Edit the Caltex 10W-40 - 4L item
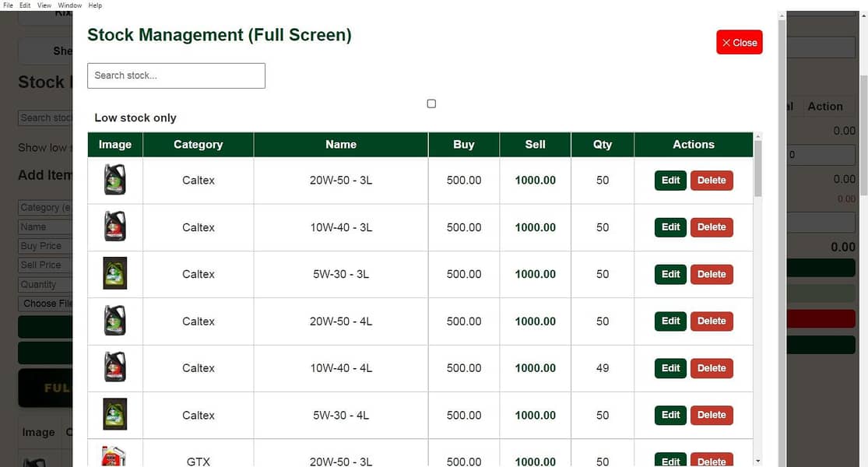868x467 pixels. 670,368
